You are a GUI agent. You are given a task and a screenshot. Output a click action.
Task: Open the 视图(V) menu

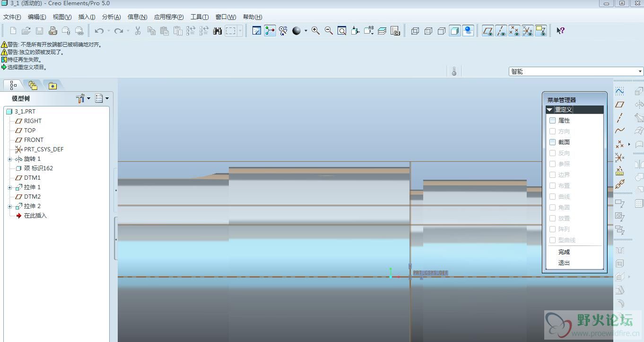point(62,17)
